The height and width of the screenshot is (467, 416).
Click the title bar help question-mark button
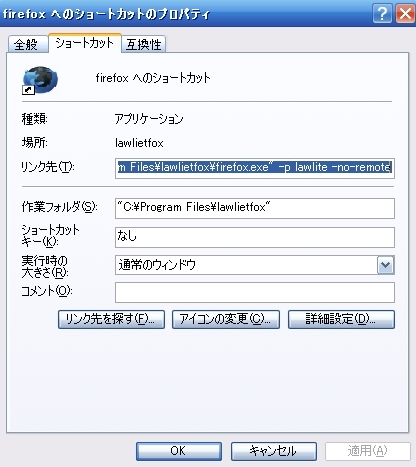pos(382,14)
